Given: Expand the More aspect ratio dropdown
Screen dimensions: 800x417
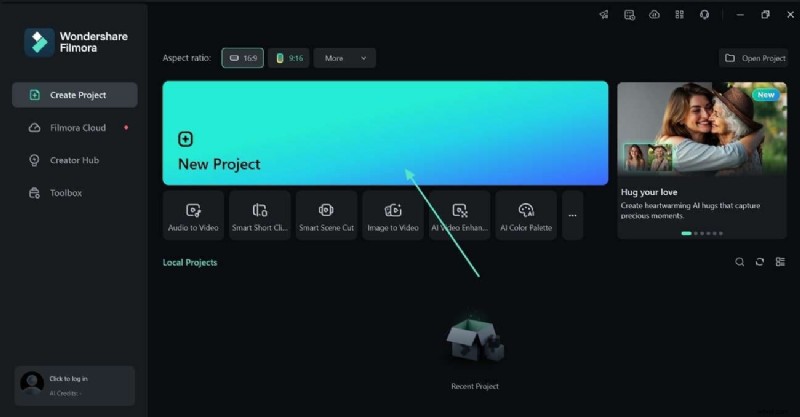Looking at the screenshot, I should tap(345, 58).
